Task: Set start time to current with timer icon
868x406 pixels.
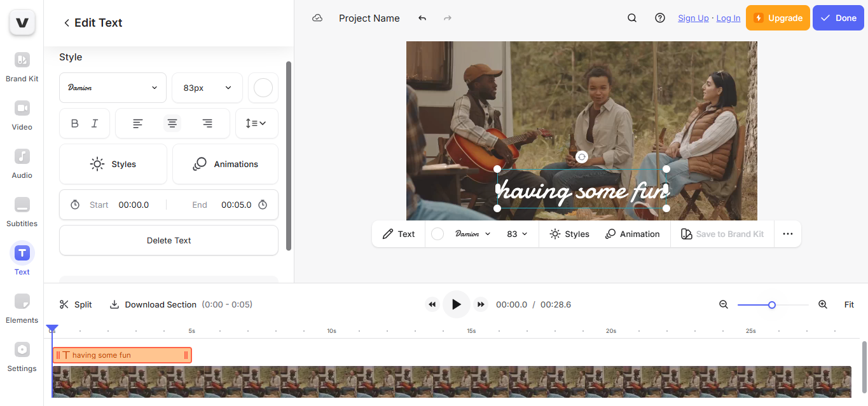Action: [x=75, y=205]
